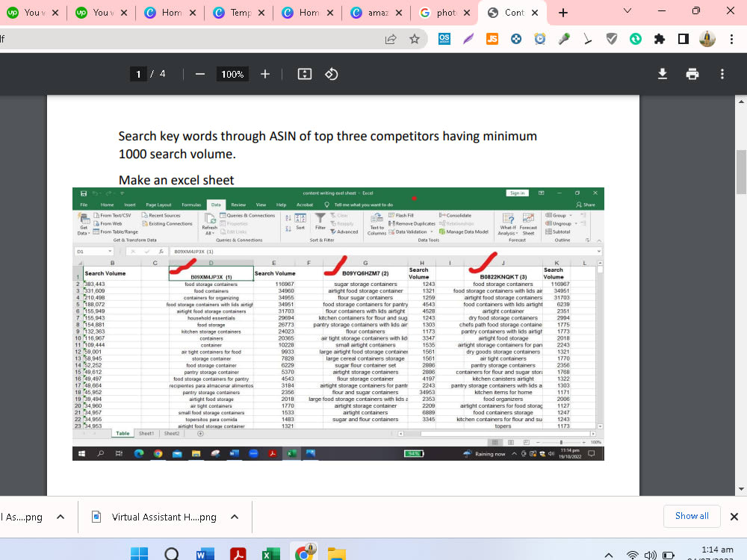
Task: Click the green circular refresh extension
Action: [x=636, y=39]
